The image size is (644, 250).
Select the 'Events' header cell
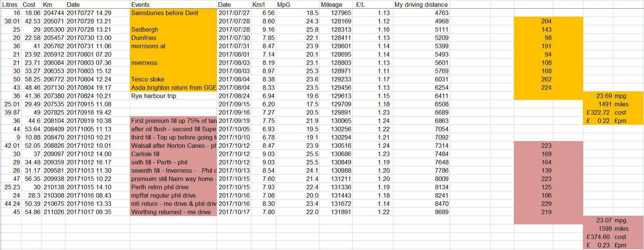click(x=174, y=5)
